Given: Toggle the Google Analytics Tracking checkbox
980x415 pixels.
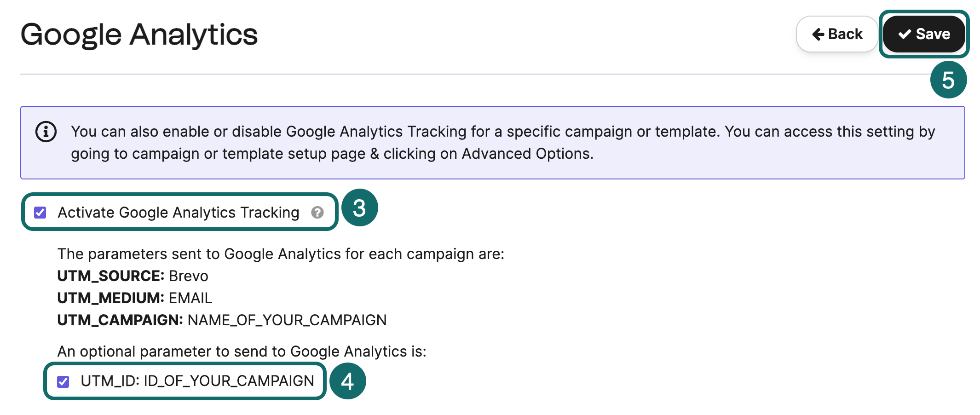Looking at the screenshot, I should 40,212.
